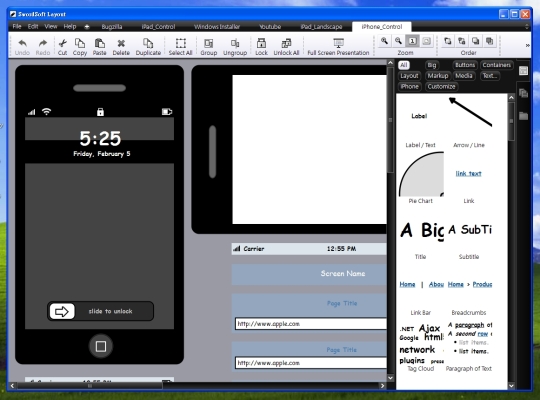Image resolution: width=540 pixels, height=400 pixels.
Task: Open the Edit menu
Action: (33, 27)
